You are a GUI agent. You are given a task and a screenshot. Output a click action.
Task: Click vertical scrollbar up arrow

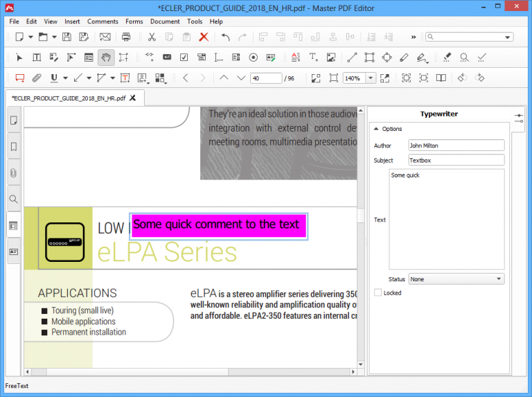tap(361, 111)
